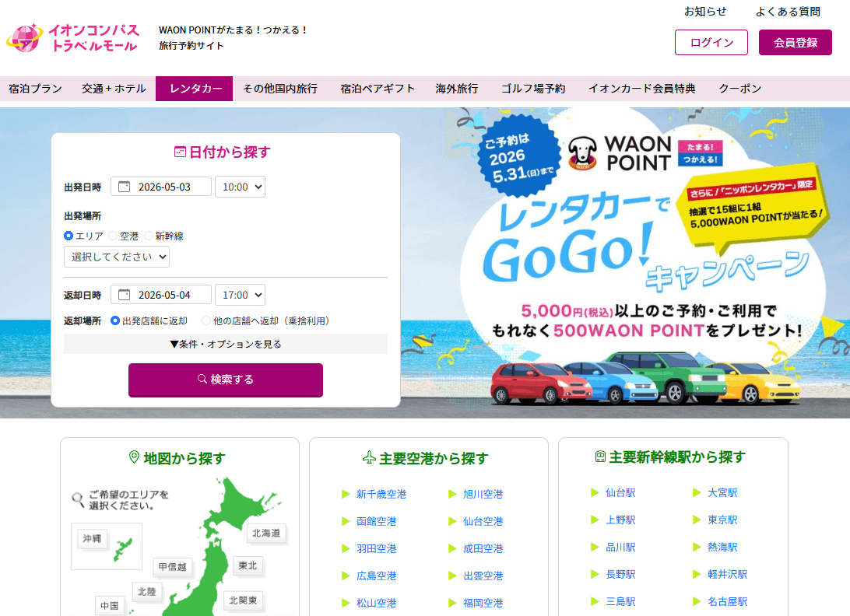
Task: Select the エリア departure radio button
Action: click(x=68, y=236)
